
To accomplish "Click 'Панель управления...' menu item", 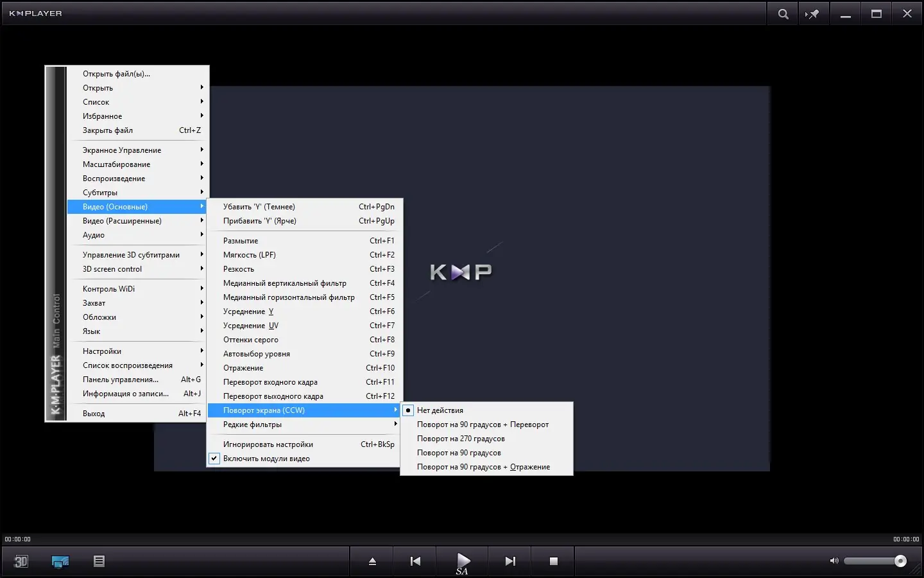I will [x=137, y=380].
